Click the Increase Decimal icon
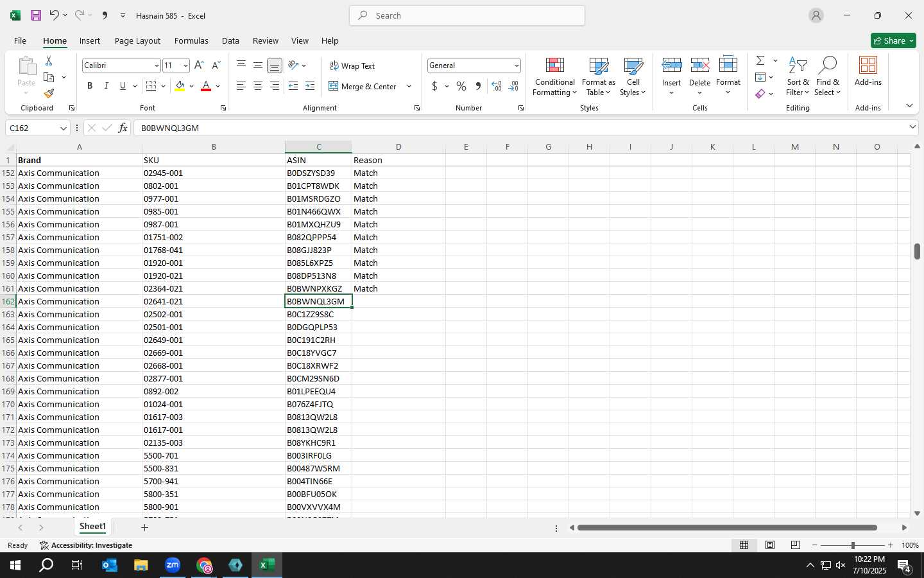 click(496, 86)
